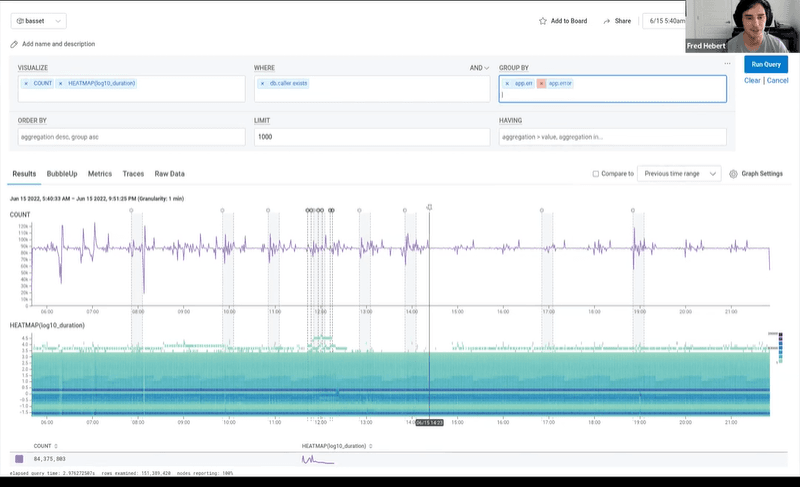Image resolution: width=800 pixels, height=487 pixels.
Task: Remove the HEATMAP(log10_duration) chip via x
Action: pos(61,83)
